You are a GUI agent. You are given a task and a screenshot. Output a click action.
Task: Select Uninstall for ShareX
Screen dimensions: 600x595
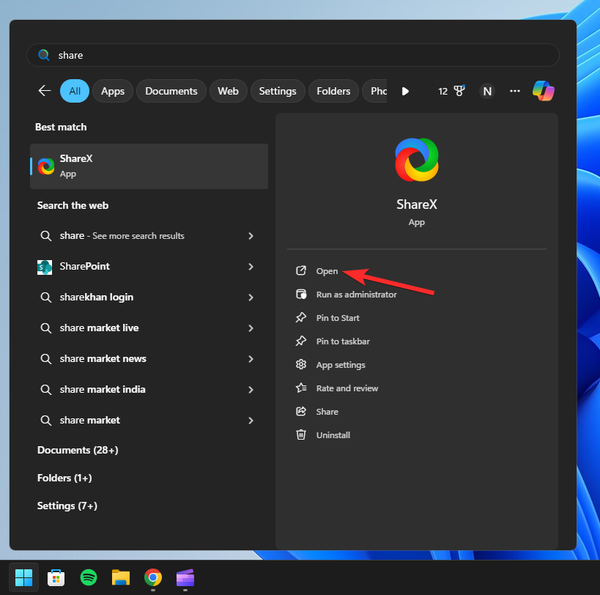click(335, 435)
